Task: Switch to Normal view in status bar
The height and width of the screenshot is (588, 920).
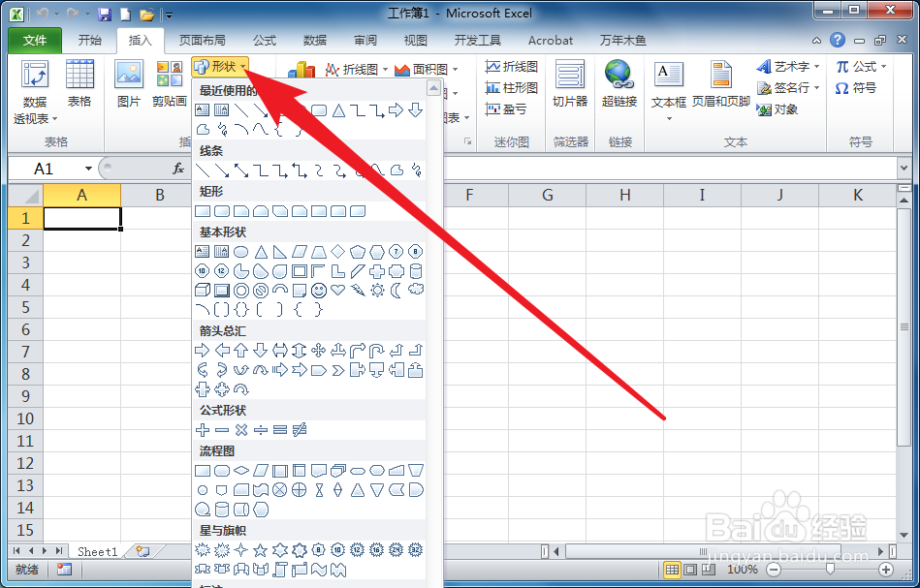Action: (x=672, y=570)
